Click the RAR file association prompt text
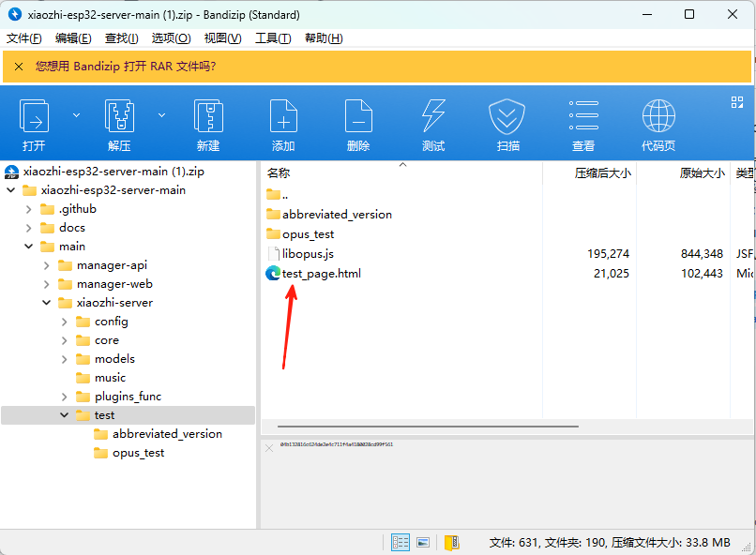 click(x=126, y=66)
